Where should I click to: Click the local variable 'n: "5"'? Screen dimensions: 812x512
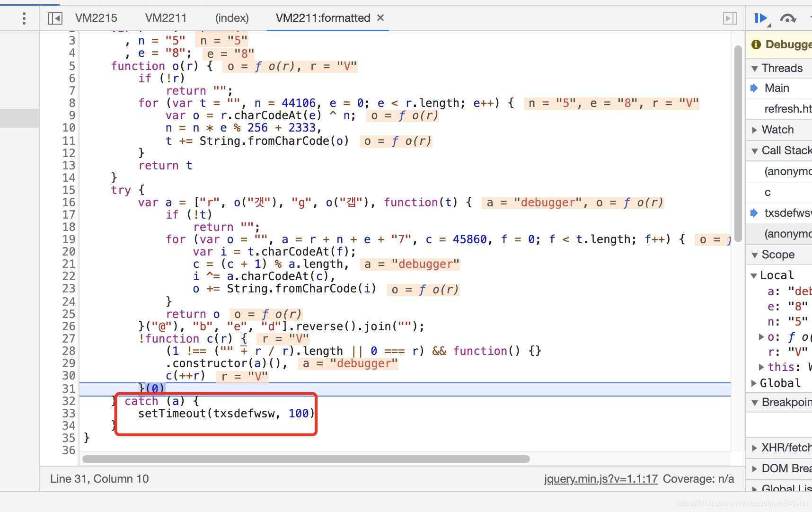pyautogui.click(x=787, y=322)
